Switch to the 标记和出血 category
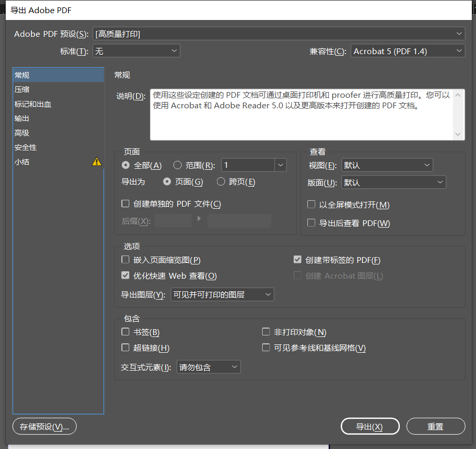Image resolution: width=476 pixels, height=449 pixels. (58, 104)
